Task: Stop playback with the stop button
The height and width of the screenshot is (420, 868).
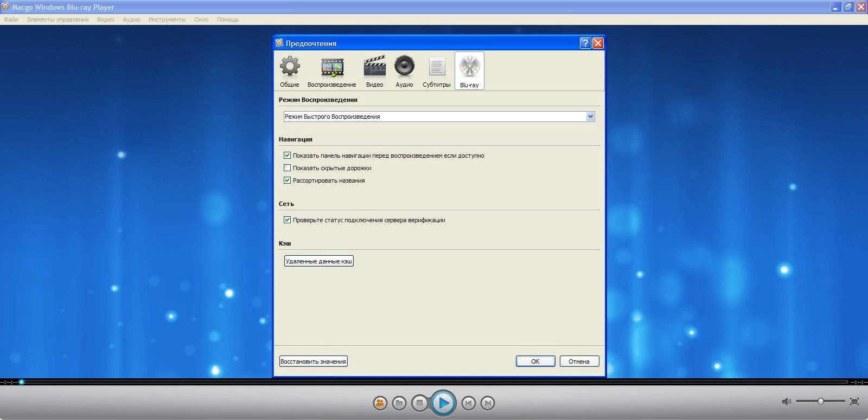Action: [x=419, y=403]
